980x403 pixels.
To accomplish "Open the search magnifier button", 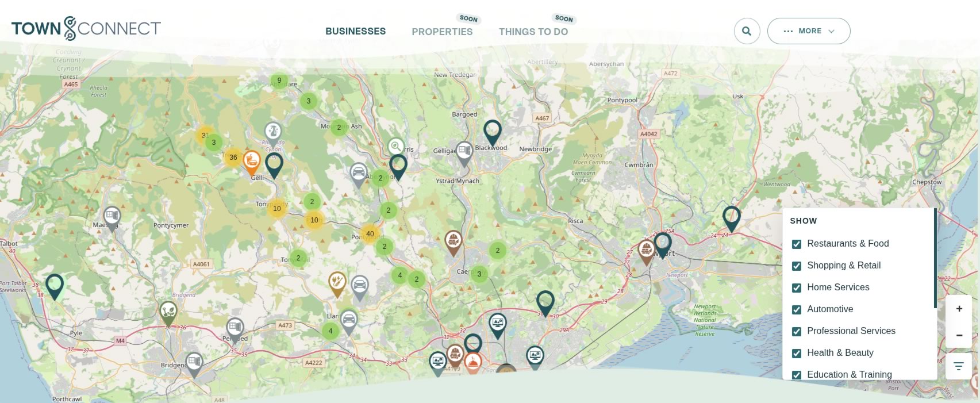I will [747, 31].
